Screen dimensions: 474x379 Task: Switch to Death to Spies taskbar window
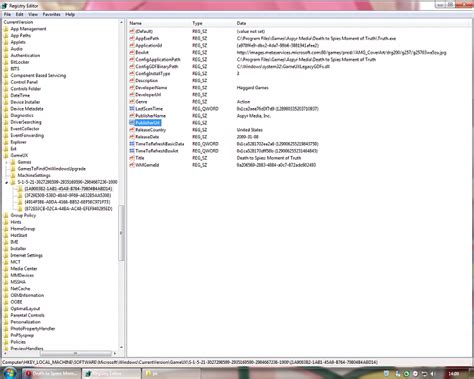[52, 374]
